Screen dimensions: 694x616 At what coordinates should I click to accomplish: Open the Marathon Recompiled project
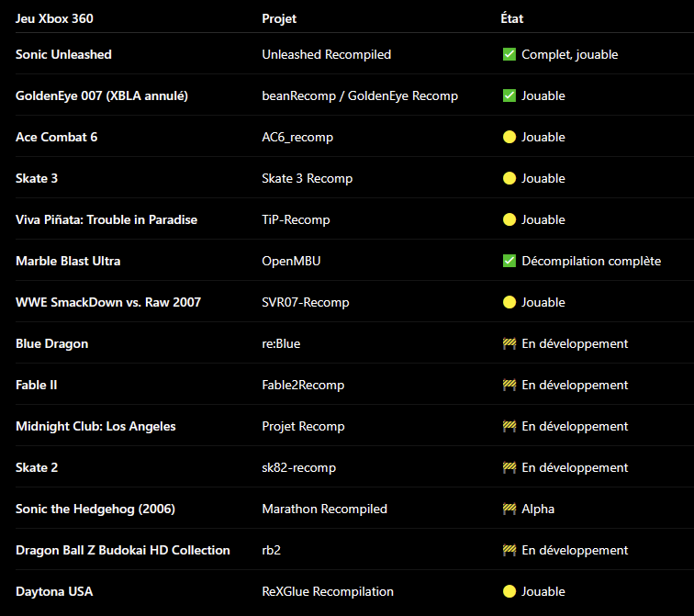[x=324, y=509]
